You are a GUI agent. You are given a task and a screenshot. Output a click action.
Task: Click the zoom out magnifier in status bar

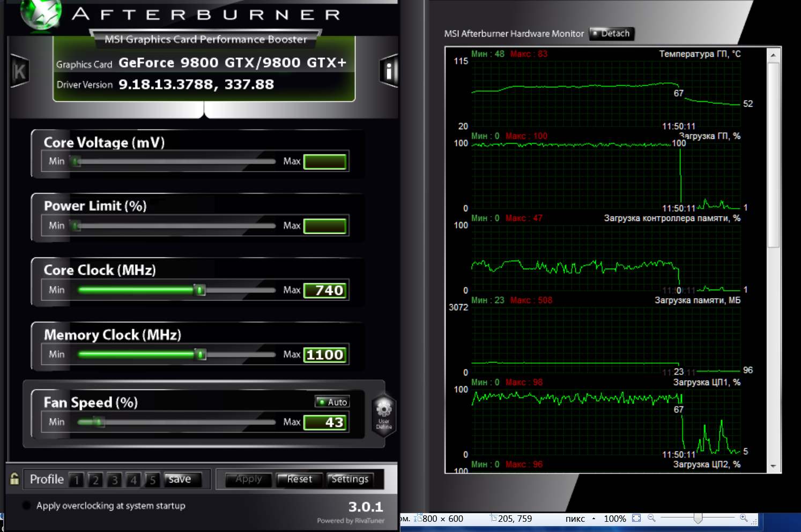pos(651,518)
